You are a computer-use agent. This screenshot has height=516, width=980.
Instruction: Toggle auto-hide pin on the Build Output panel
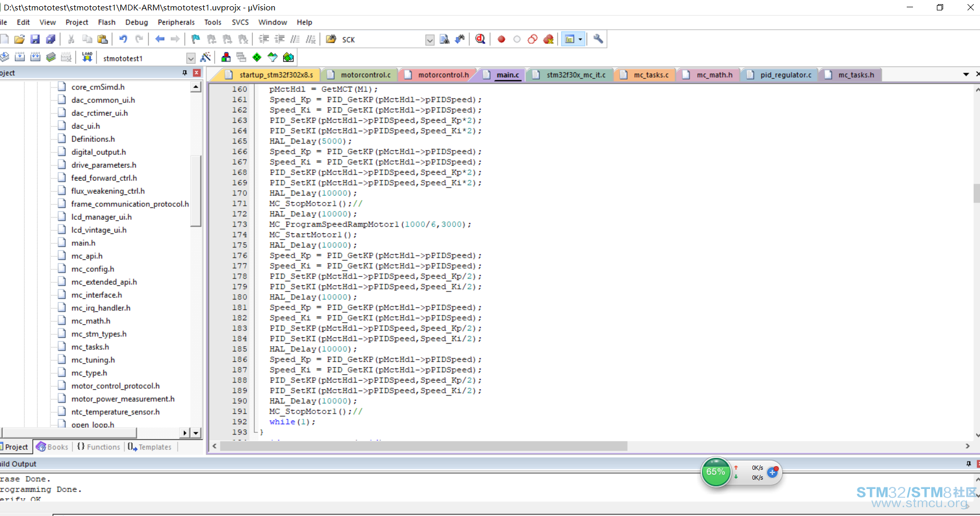[969, 464]
